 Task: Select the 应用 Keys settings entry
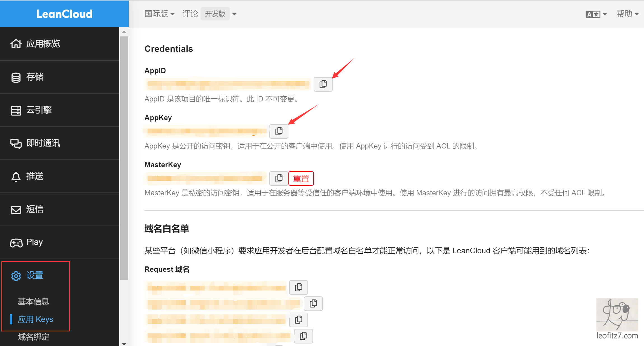(35, 319)
